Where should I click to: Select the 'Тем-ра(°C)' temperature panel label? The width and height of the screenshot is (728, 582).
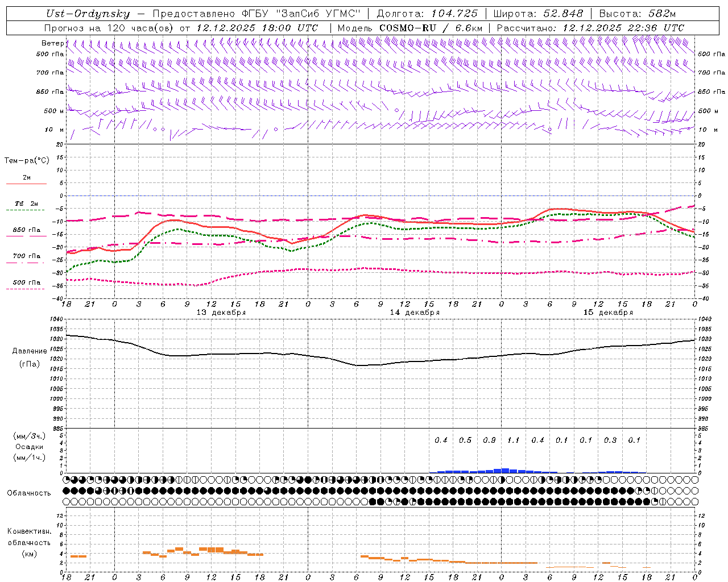click(x=27, y=161)
